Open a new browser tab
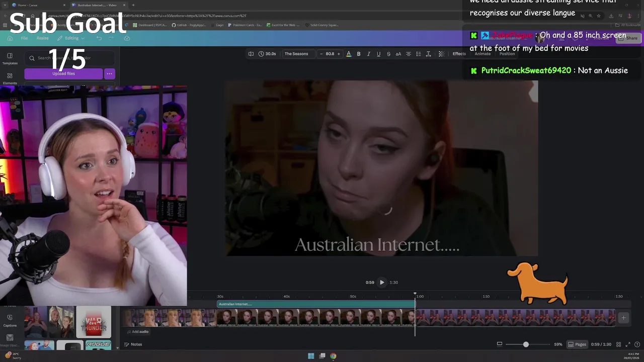Viewport: 644px width, 362px height. pos(133,5)
